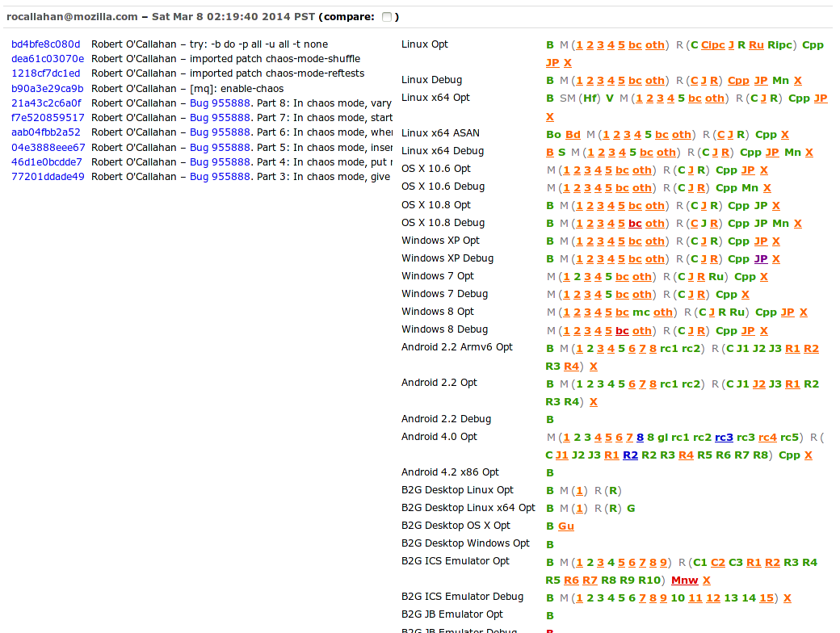
Task: Click the '[mq]: enable-chaos' commit message
Action: [237, 88]
